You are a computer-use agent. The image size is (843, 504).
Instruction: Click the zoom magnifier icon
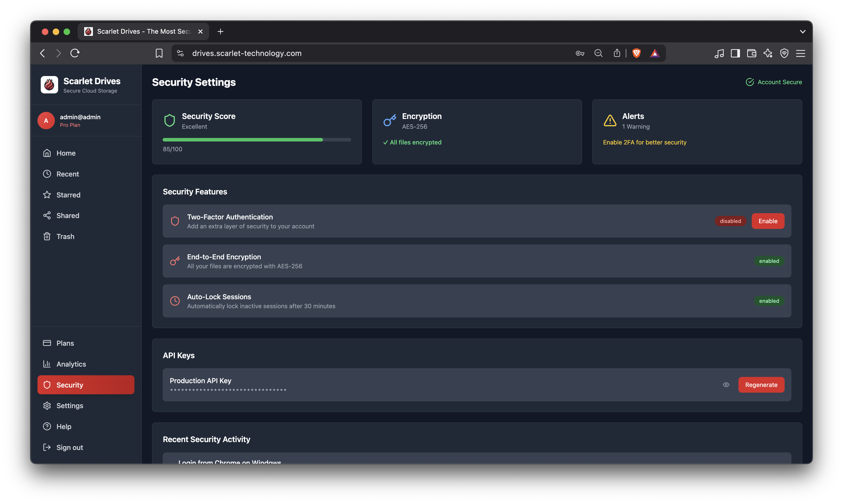coord(598,53)
